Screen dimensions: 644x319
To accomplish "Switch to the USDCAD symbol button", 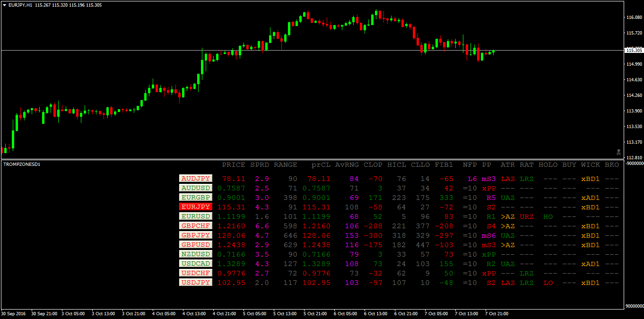I will [x=196, y=264].
